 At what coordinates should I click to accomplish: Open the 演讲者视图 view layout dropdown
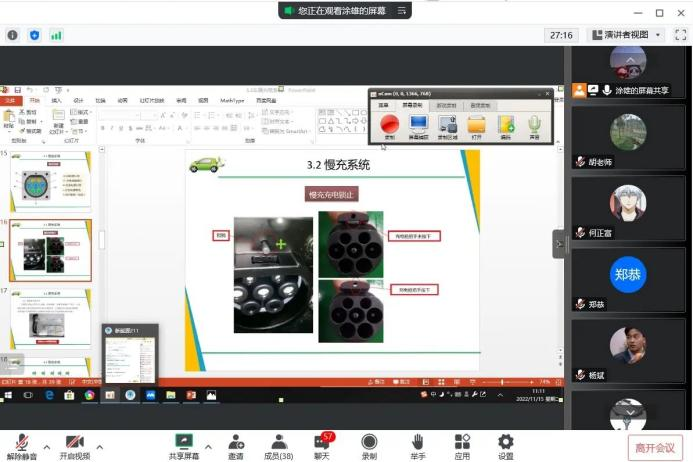coord(626,35)
